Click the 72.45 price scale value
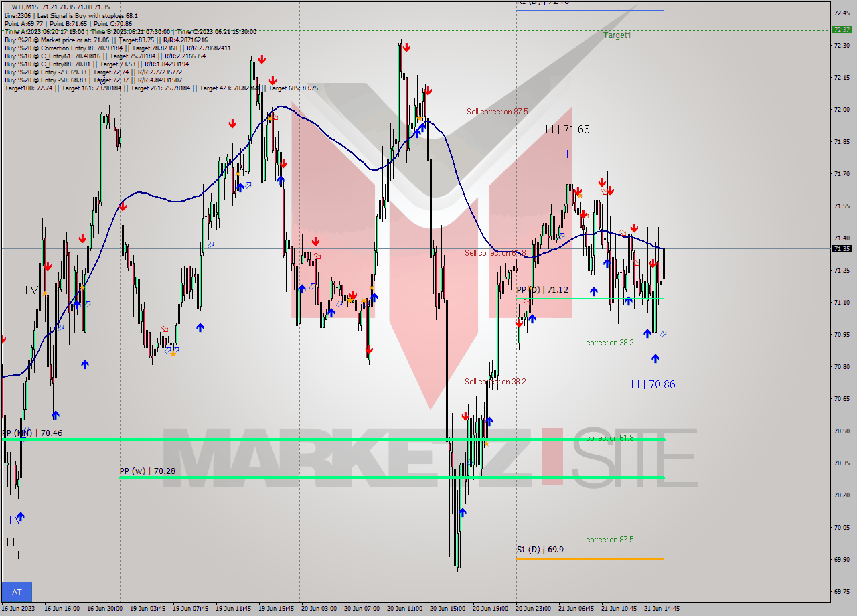 tap(842, 13)
